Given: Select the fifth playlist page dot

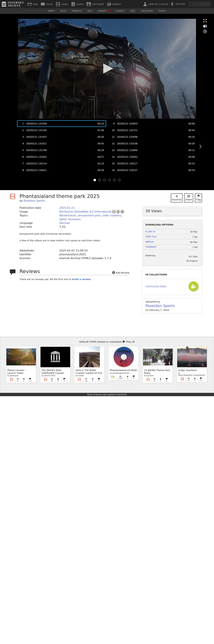Looking at the screenshot, I should [114, 180].
